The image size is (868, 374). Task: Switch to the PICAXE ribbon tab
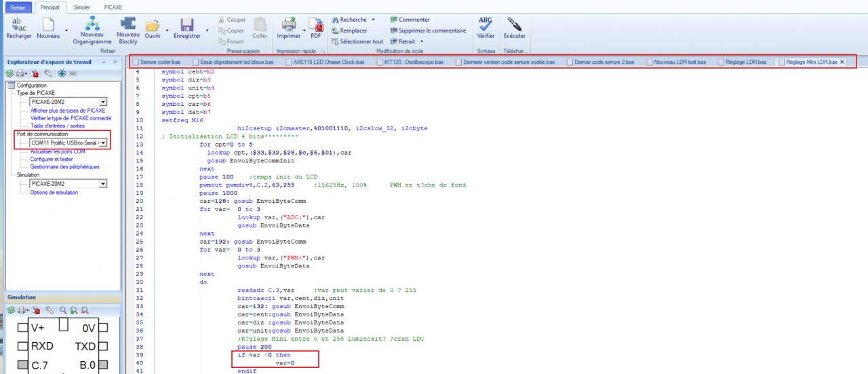tap(113, 7)
